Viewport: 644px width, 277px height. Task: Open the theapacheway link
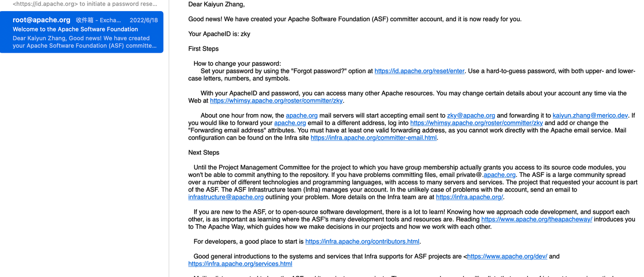(x=536, y=219)
